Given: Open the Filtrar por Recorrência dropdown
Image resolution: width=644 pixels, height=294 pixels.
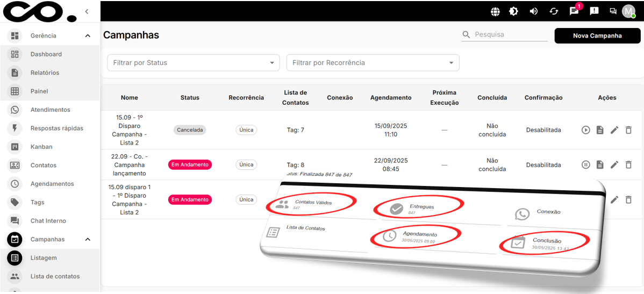Looking at the screenshot, I should pyautogui.click(x=373, y=63).
